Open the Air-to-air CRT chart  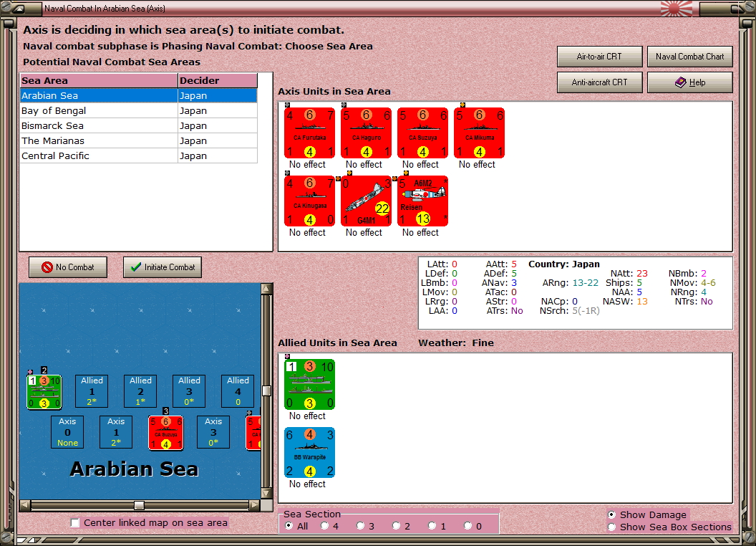599,57
